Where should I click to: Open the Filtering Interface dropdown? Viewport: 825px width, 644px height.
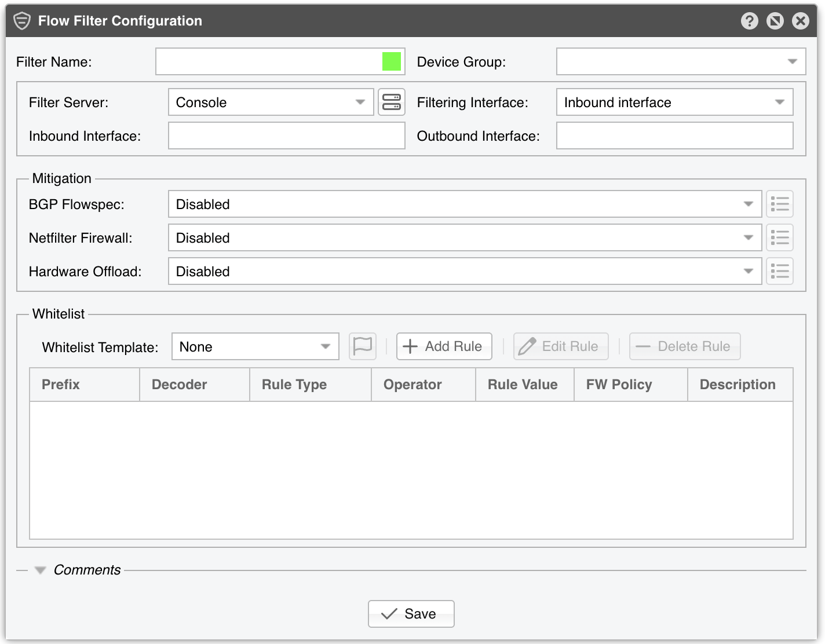675,102
